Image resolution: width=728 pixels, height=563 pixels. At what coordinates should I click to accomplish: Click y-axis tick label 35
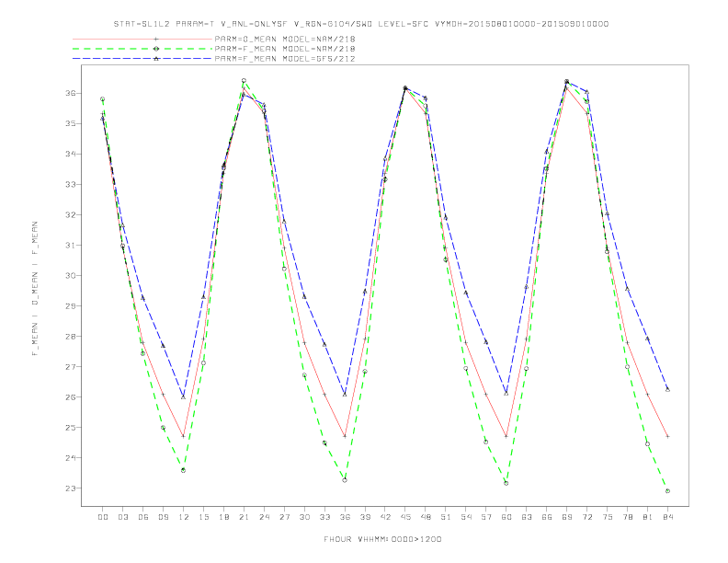(71, 123)
